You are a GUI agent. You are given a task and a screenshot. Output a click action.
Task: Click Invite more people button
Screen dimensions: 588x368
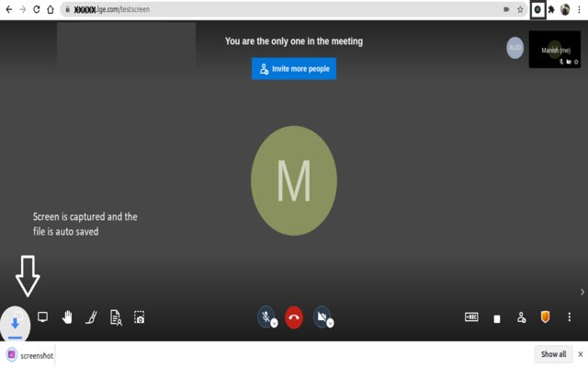pyautogui.click(x=294, y=69)
